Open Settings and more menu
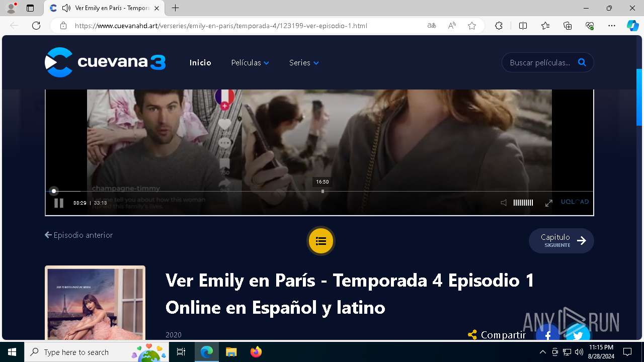The image size is (644, 362). click(x=612, y=26)
